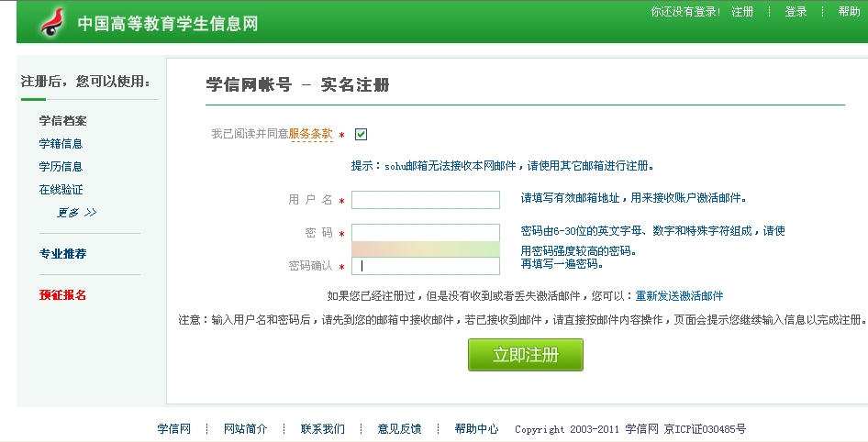Focus the 密码 input field
Viewport: 868px width, 442px height.
426,233
